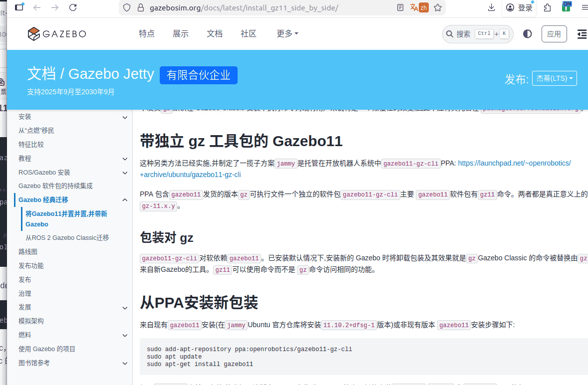Screen dimensions: 588x385
Task: Open the shield tracking protection icon
Action: [126, 7]
